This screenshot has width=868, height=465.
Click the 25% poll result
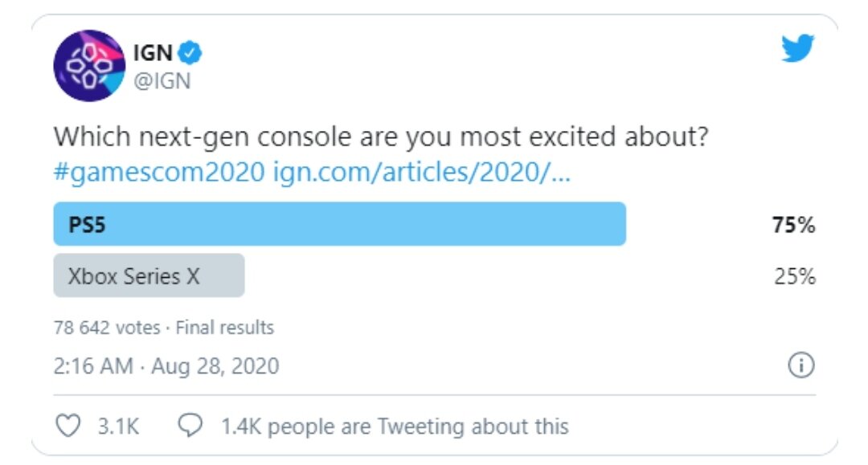coord(794,276)
